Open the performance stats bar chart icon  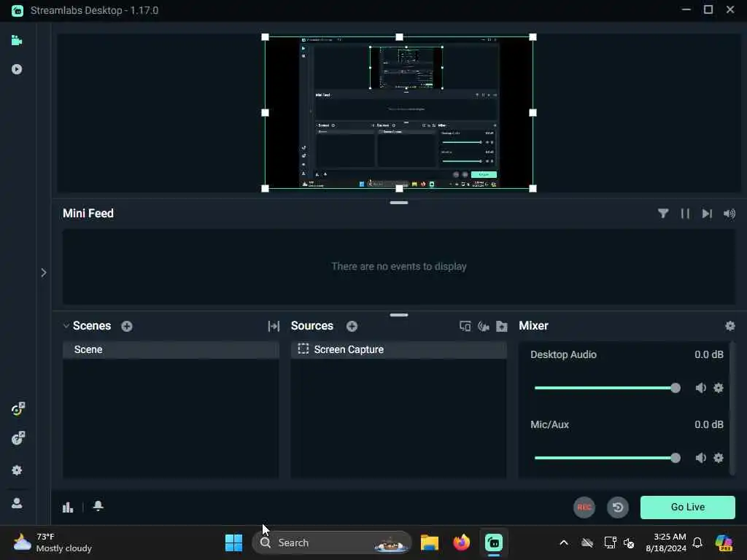(68, 507)
